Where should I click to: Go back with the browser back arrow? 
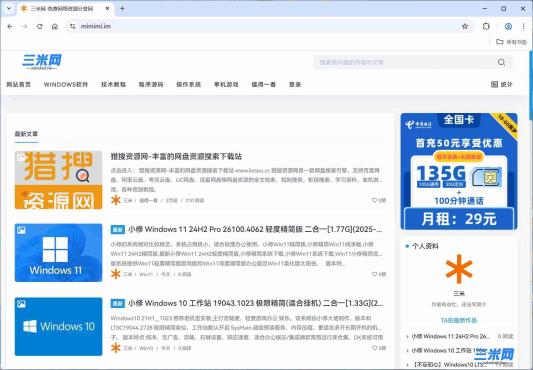(x=10, y=26)
